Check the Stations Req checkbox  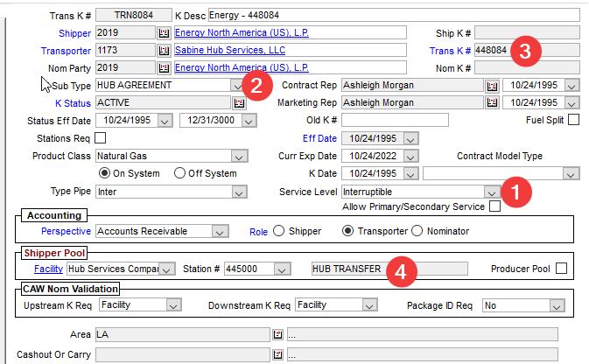pos(100,137)
